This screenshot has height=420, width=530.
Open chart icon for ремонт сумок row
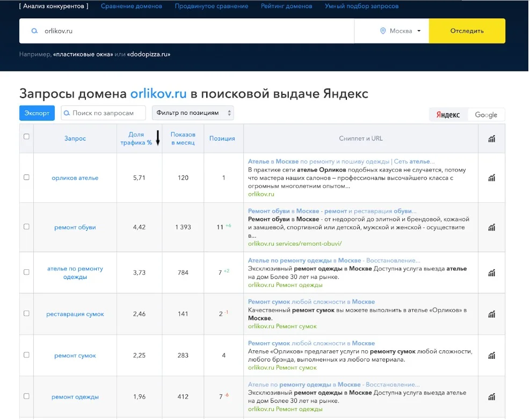[491, 355]
